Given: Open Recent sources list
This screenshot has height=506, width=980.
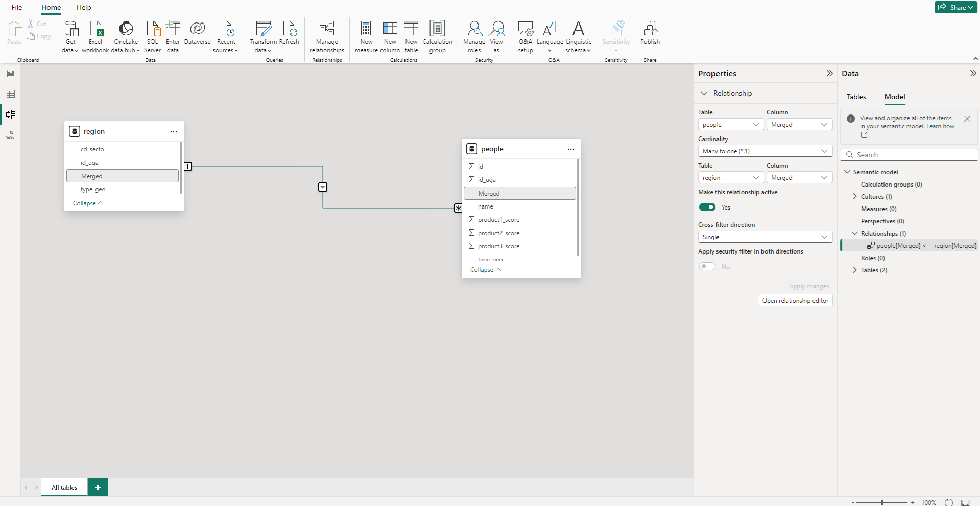Looking at the screenshot, I should 226,36.
